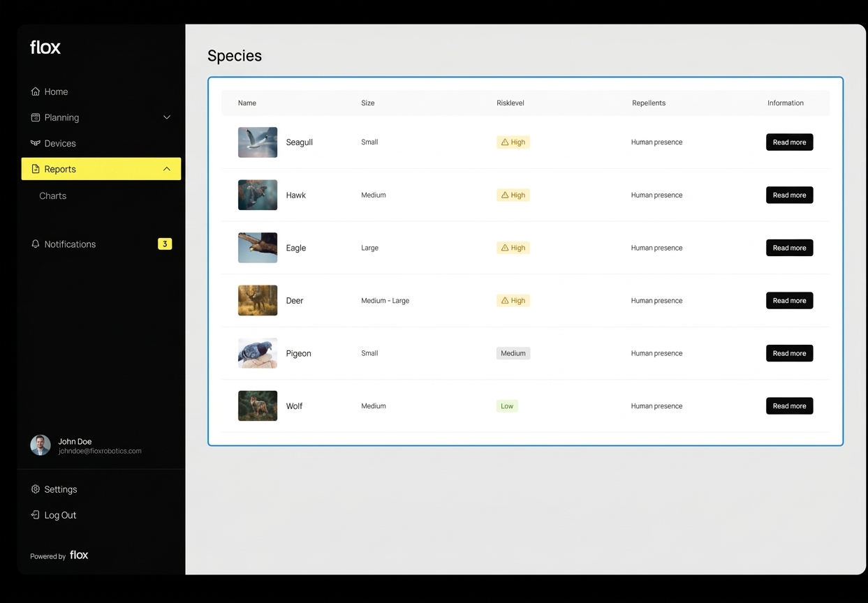The height and width of the screenshot is (603, 868).
Task: Click the Hawk name text
Action: coord(296,195)
